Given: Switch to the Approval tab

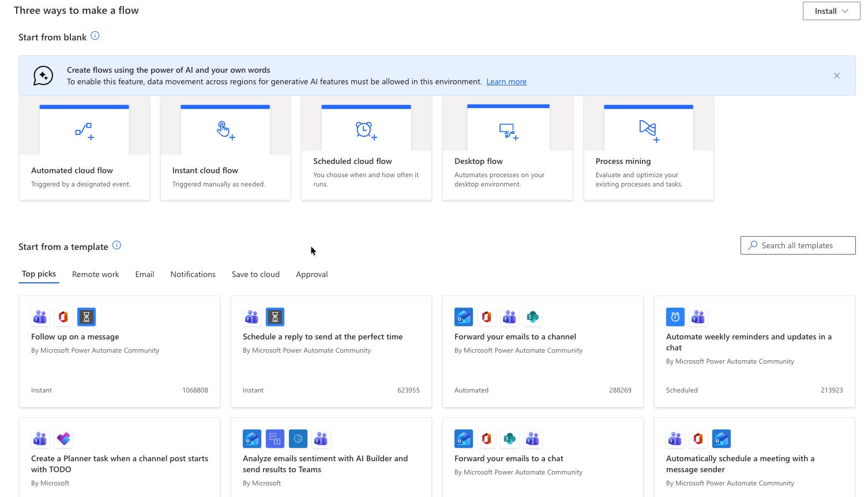Looking at the screenshot, I should pyautogui.click(x=312, y=274).
